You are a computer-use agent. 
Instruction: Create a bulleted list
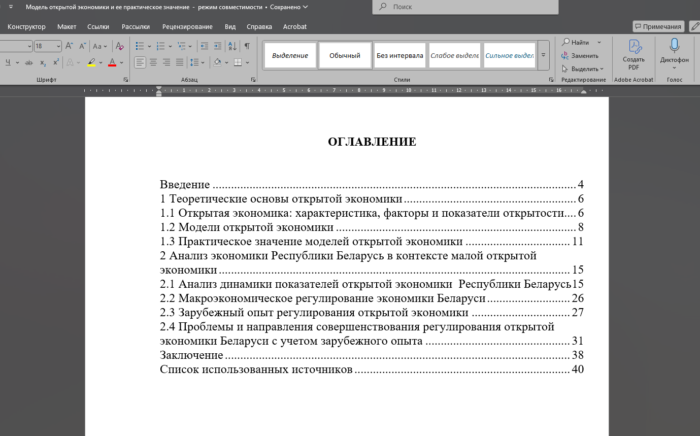click(140, 46)
